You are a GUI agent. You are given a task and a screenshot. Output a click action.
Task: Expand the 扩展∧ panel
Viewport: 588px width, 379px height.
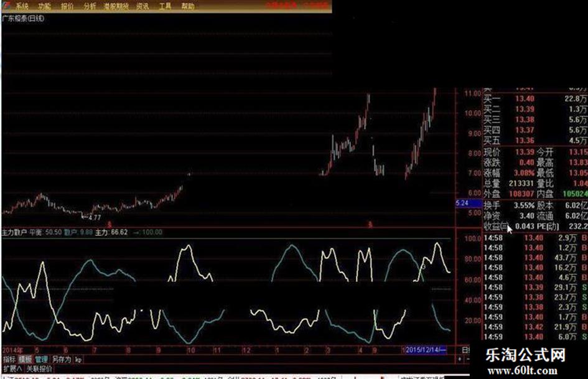[12, 369]
